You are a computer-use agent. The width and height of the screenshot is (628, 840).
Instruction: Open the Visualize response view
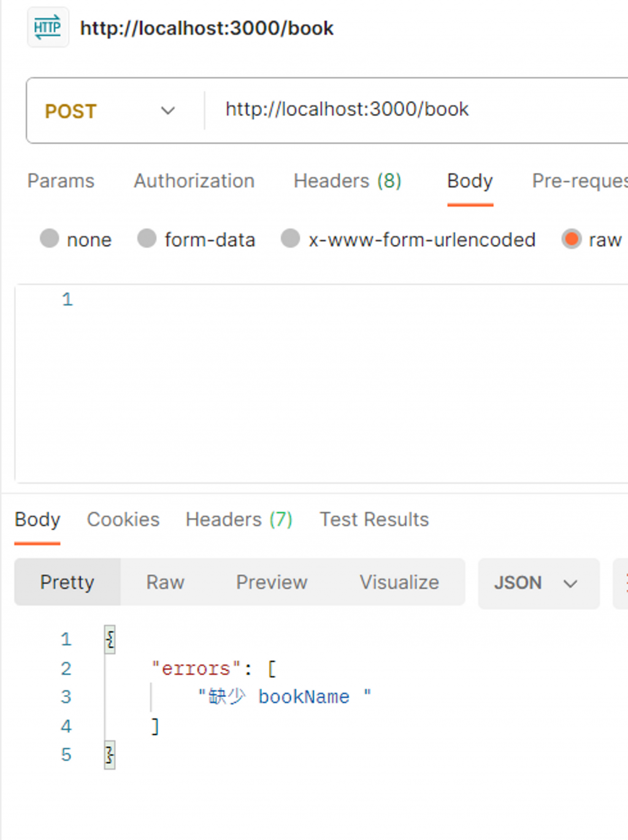399,582
